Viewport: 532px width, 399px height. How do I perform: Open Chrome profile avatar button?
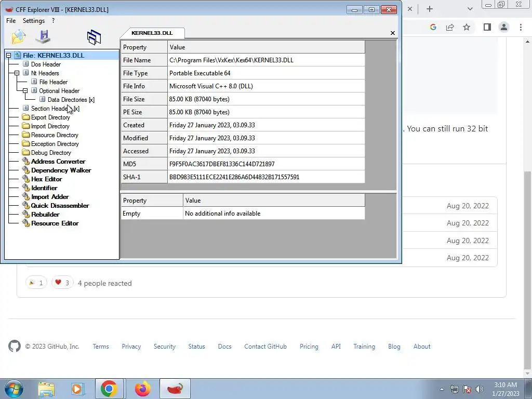pos(504,27)
